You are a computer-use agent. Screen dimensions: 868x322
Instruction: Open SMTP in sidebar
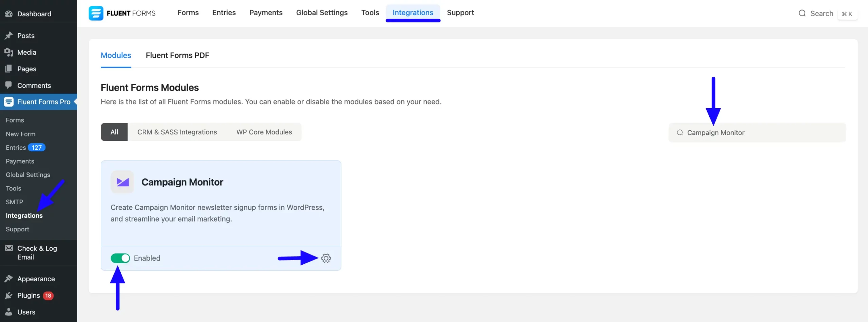pos(15,202)
